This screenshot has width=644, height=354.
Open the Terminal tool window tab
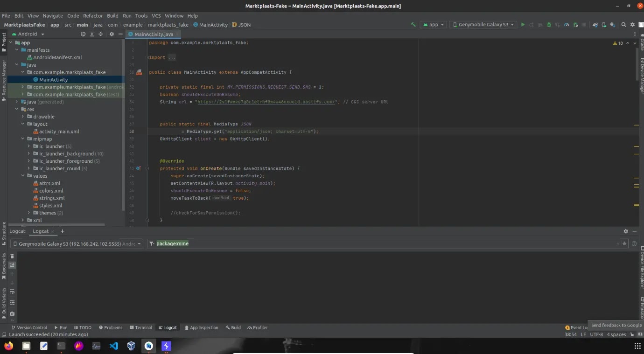pos(141,327)
